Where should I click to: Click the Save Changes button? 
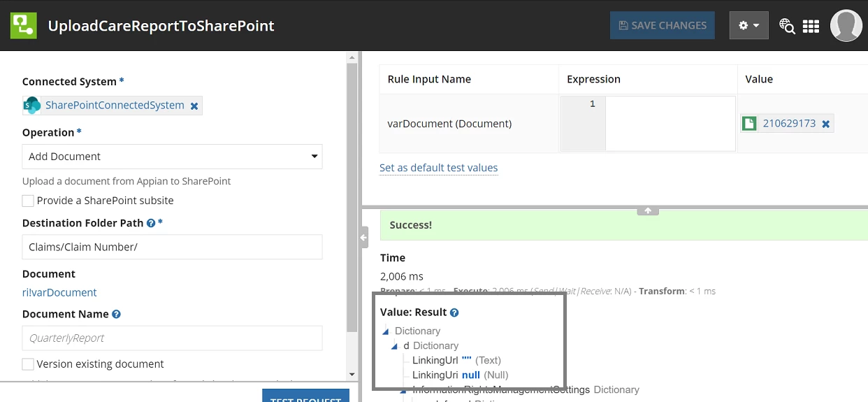(x=662, y=25)
